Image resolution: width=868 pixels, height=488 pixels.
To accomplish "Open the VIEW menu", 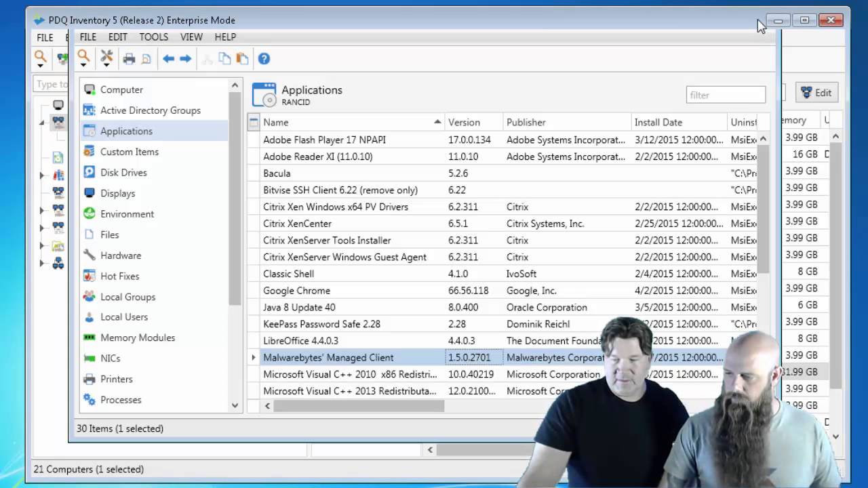I will (191, 37).
